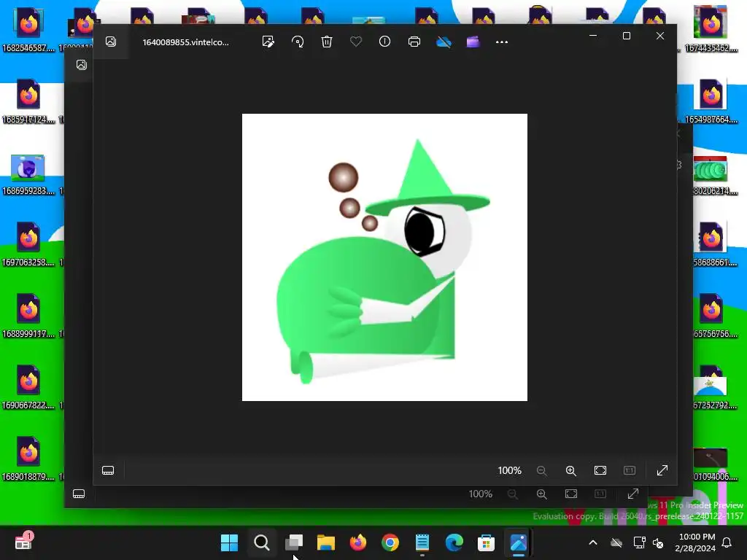
Task: Open the three-dot See more menu
Action: 502,42
